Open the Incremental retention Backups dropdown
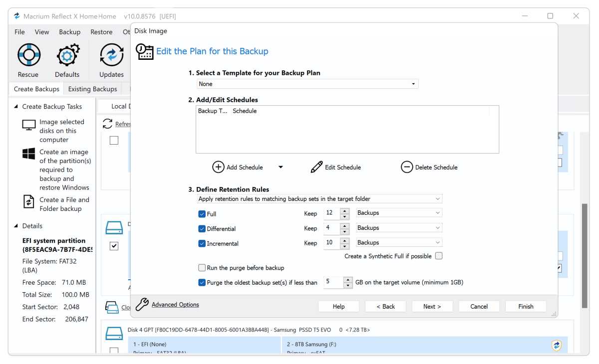 pyautogui.click(x=399, y=243)
